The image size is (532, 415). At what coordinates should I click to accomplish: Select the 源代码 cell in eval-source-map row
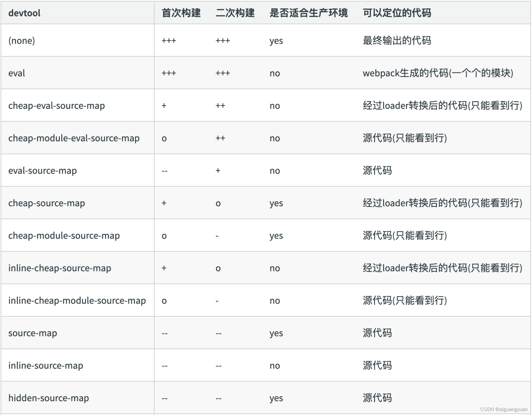coord(377,171)
